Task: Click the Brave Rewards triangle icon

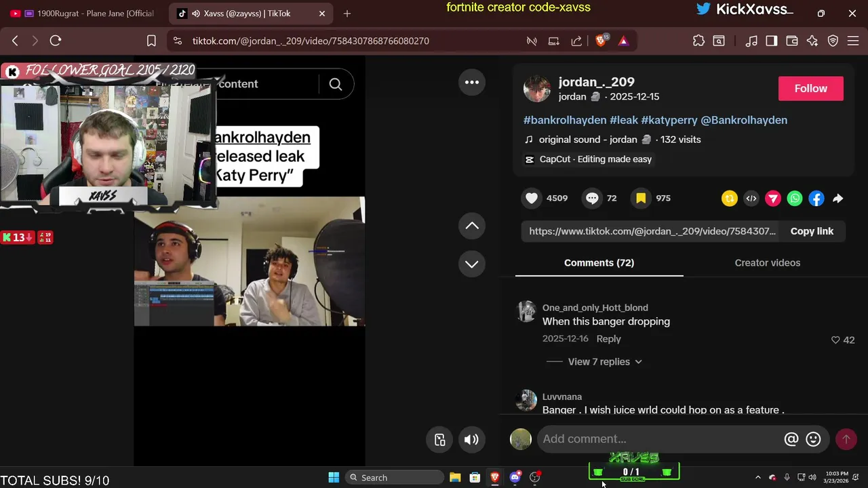Action: click(623, 41)
